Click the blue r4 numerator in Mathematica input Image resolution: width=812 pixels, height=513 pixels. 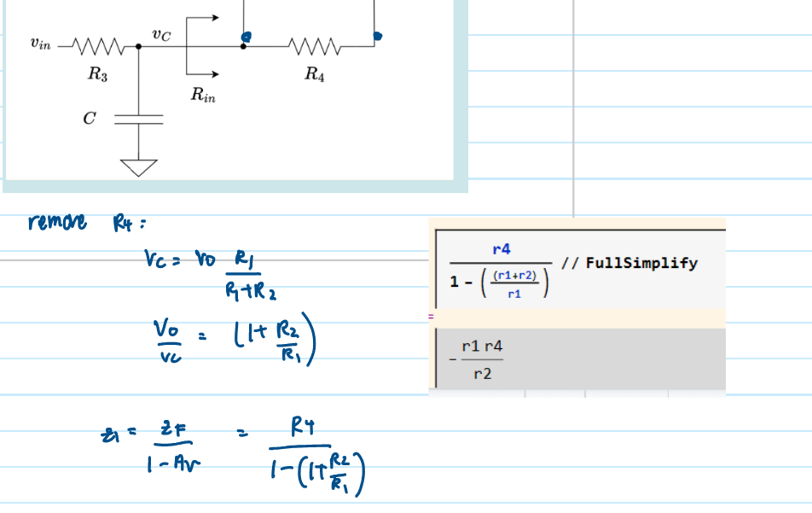pos(502,249)
